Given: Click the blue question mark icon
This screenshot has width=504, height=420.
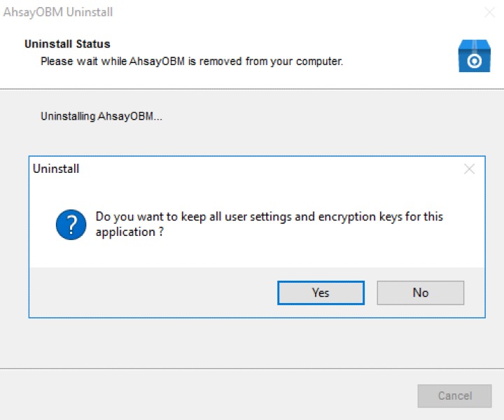Looking at the screenshot, I should pyautogui.click(x=71, y=225).
